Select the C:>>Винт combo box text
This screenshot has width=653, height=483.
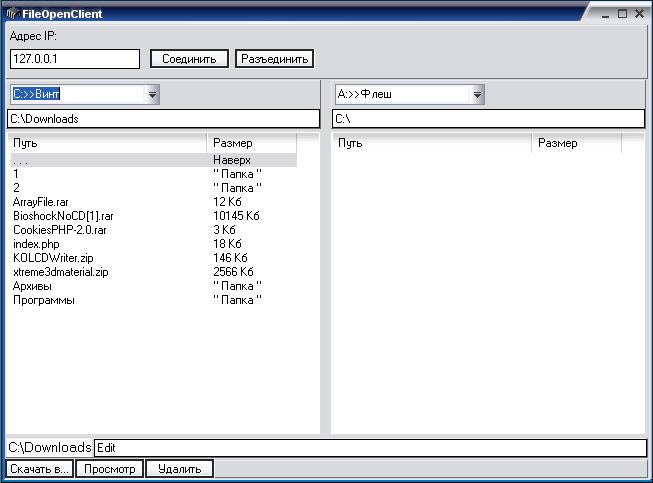pos(36,94)
